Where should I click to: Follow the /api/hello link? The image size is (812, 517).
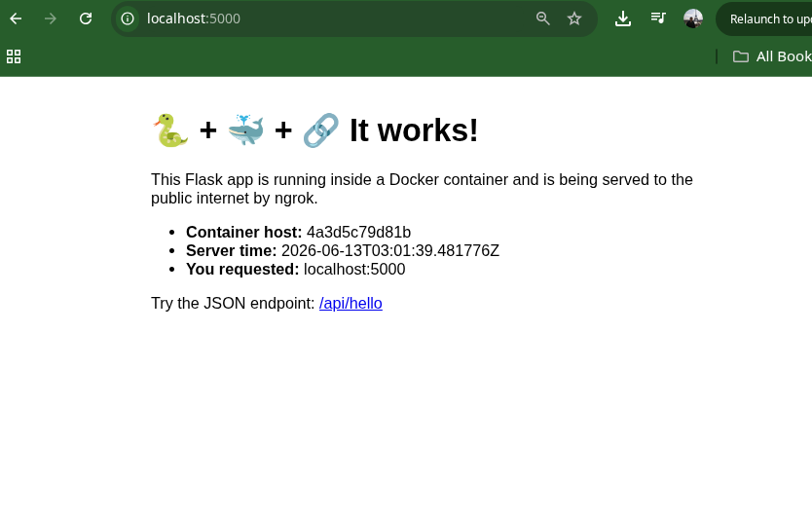[x=351, y=303]
